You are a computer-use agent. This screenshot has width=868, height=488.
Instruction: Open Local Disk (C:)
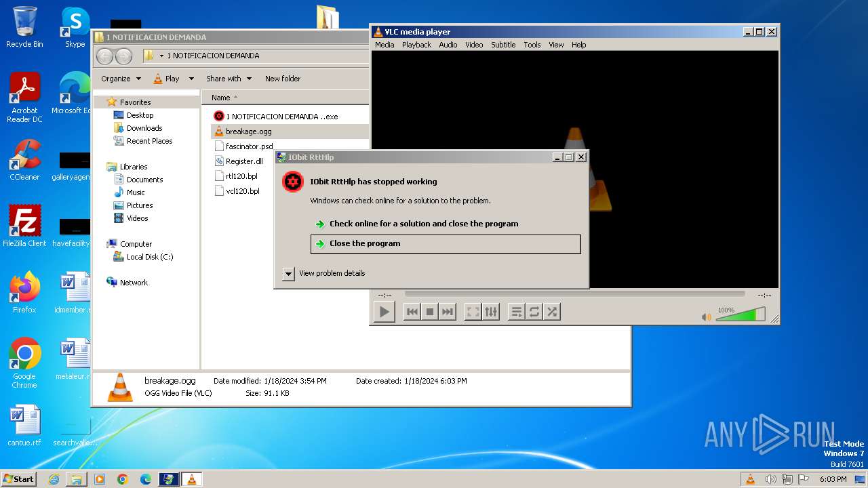[143, 257]
